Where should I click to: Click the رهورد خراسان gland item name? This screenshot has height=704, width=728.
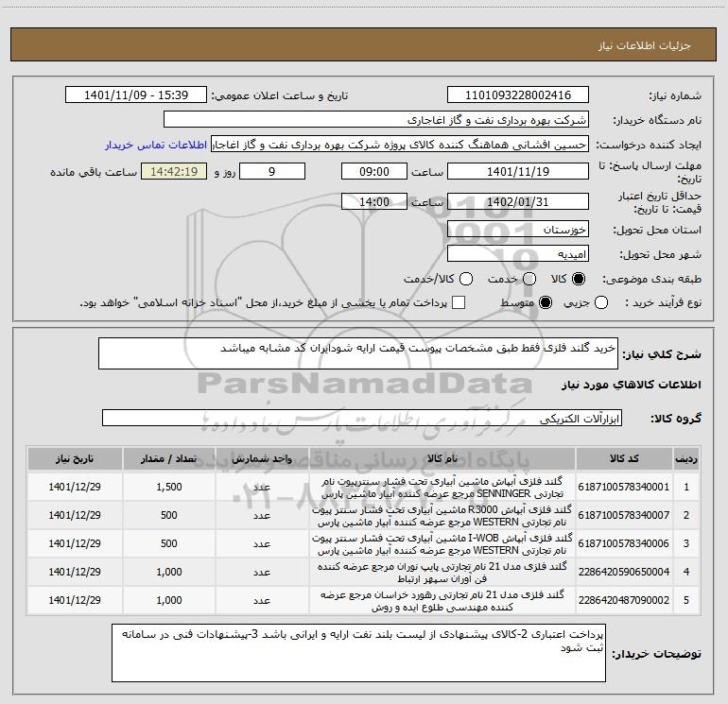442,600
